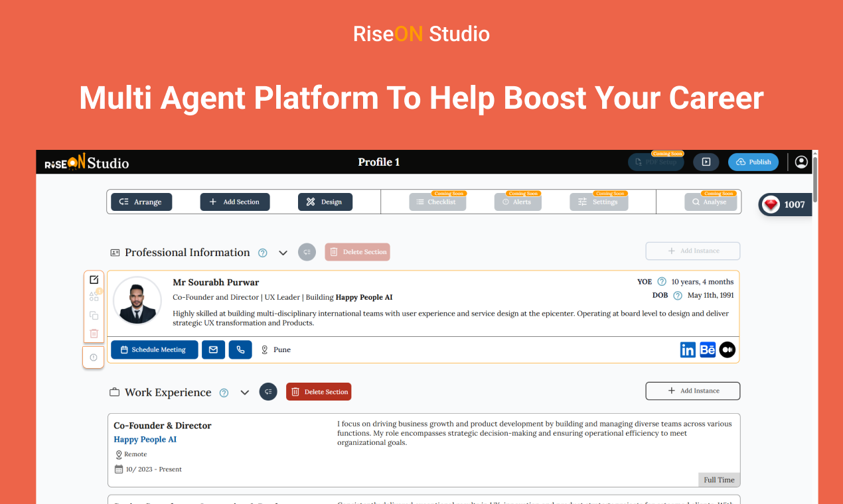Click the dark arrange icon for Work Experience
This screenshot has height=504, width=843.
268,392
